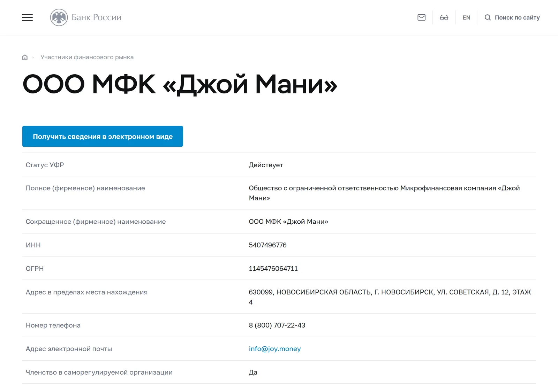Select the OGRN value 1145476064711
Image resolution: width=558 pixels, height=392 pixels.
tap(273, 269)
